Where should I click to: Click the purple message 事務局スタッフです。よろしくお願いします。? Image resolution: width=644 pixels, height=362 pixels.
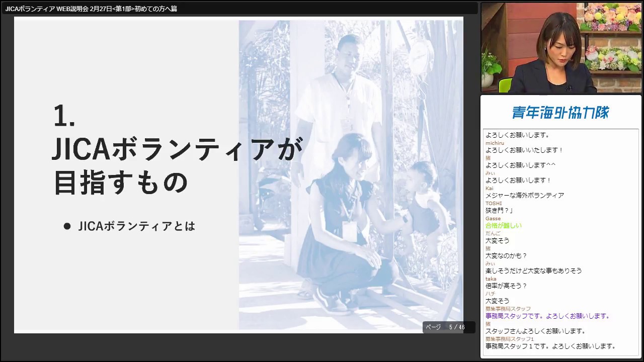(548, 316)
